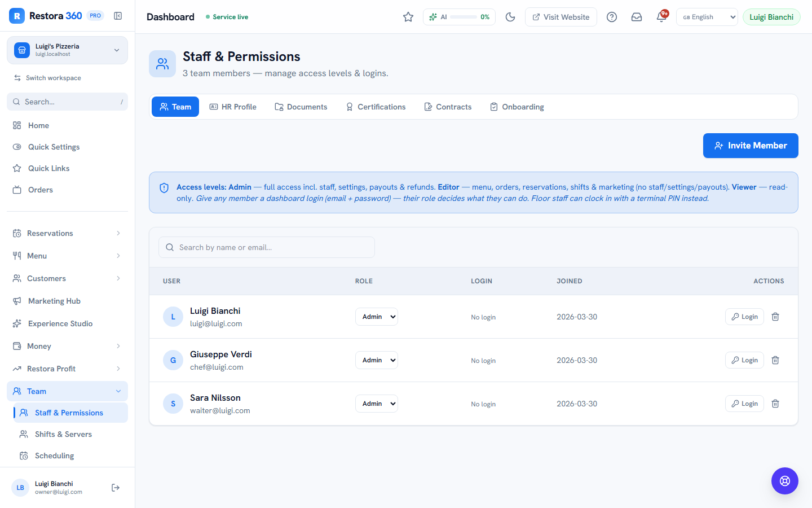Screen dimensions: 812x508
Task: Expand the Restora Profit section
Action: point(67,369)
